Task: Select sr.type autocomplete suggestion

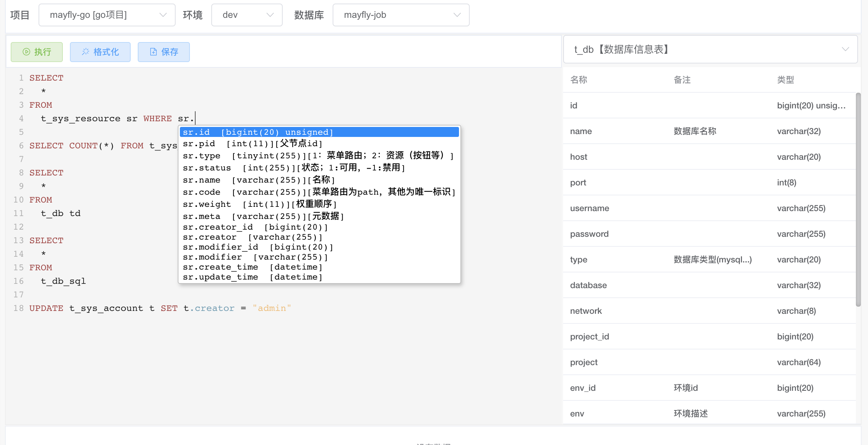Action: [319, 156]
